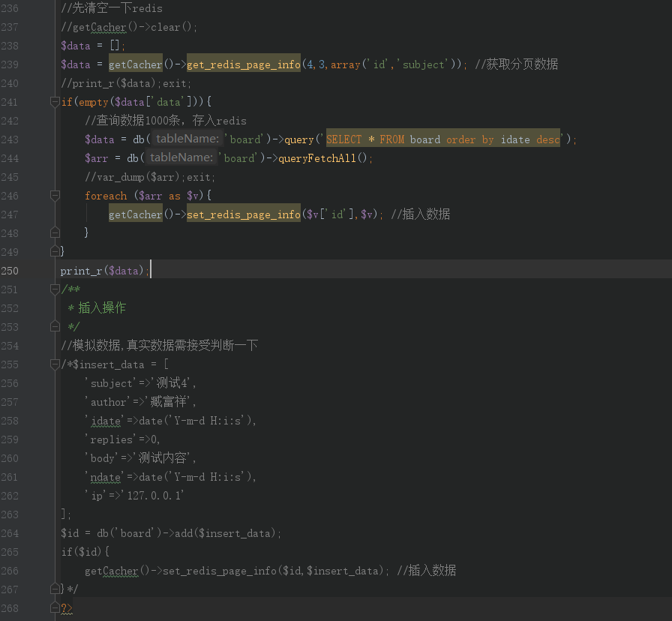Click the SELECT SQL string on line 243
Image resolution: width=672 pixels, height=621 pixels.
[x=443, y=139]
